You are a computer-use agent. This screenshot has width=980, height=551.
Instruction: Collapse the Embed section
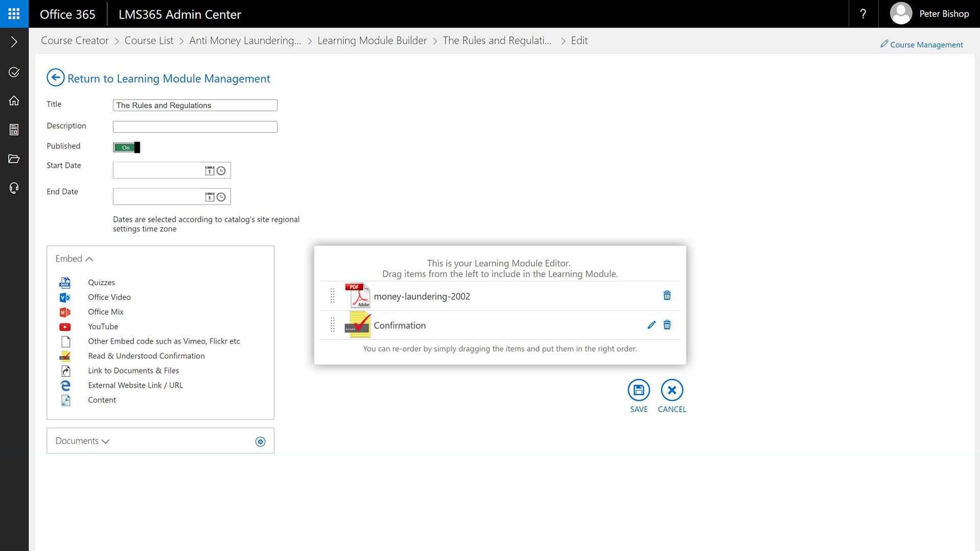click(75, 259)
